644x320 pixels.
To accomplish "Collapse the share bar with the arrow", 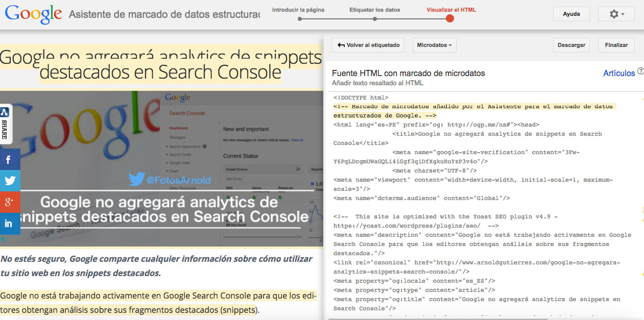I will tap(3, 239).
